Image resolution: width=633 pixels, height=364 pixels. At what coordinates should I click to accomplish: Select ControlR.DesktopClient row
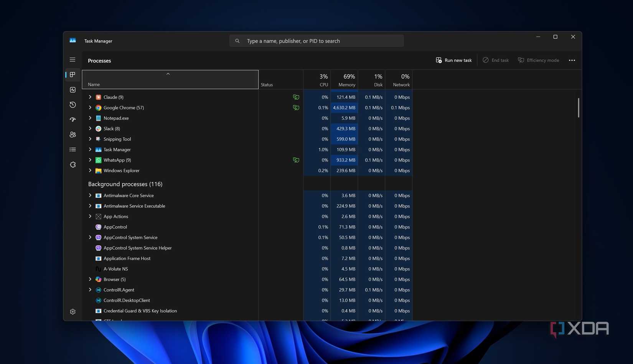[247, 300]
